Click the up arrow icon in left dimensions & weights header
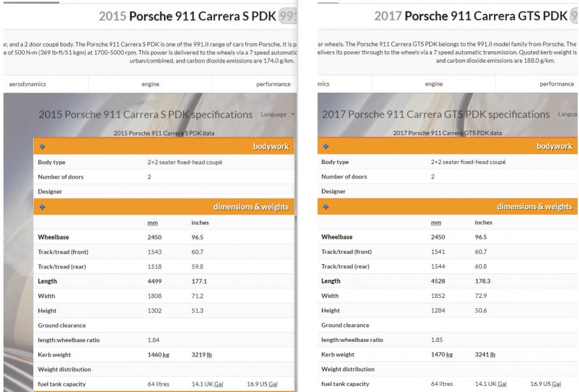579x392 pixels. point(42,207)
